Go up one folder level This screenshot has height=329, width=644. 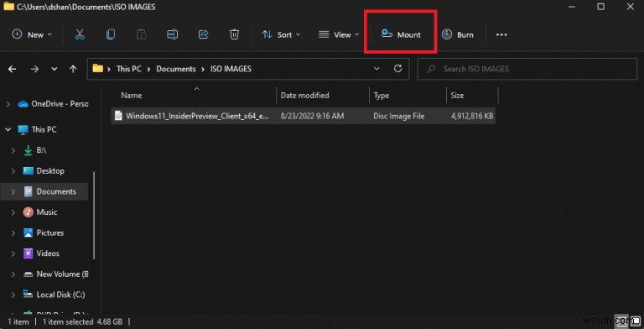73,69
